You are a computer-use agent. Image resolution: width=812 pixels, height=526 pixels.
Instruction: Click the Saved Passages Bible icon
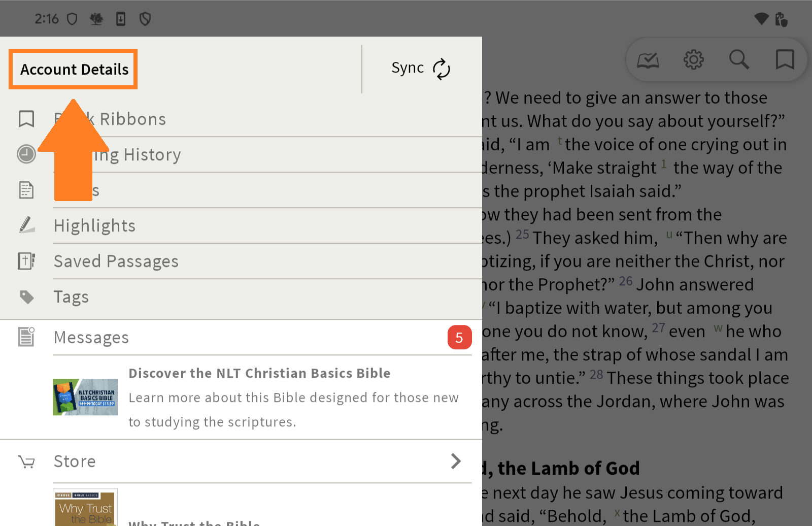[26, 261]
